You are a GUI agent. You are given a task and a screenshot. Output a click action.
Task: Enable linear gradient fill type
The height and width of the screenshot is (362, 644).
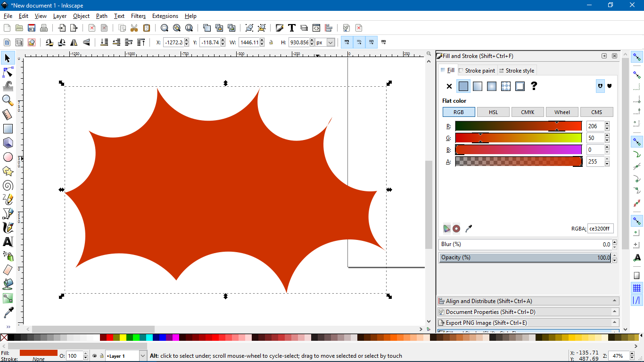click(x=478, y=86)
